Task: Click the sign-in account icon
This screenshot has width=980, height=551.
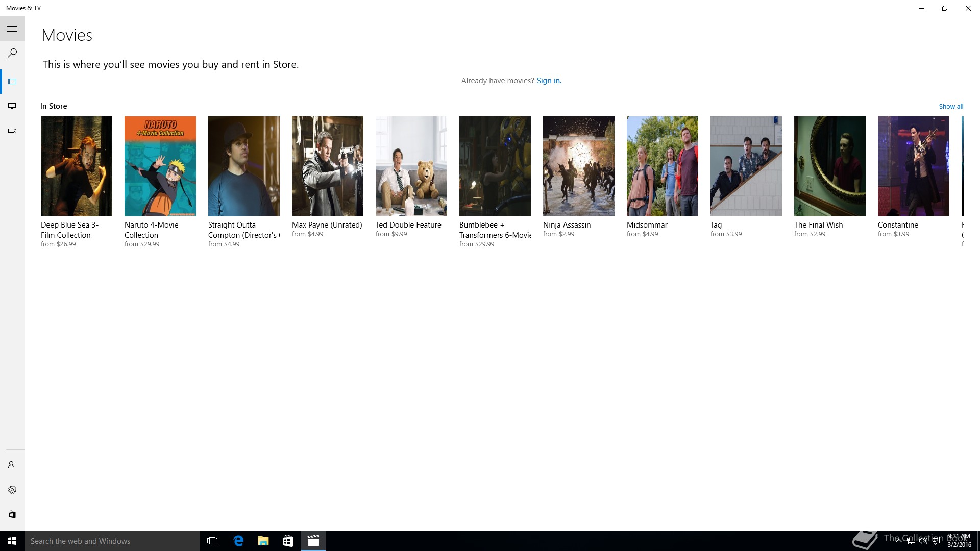Action: (12, 465)
